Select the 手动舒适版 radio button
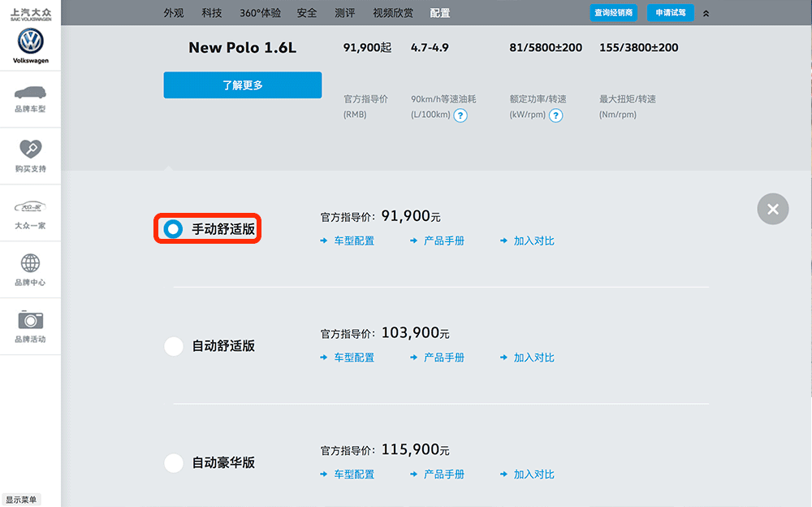 tap(173, 228)
